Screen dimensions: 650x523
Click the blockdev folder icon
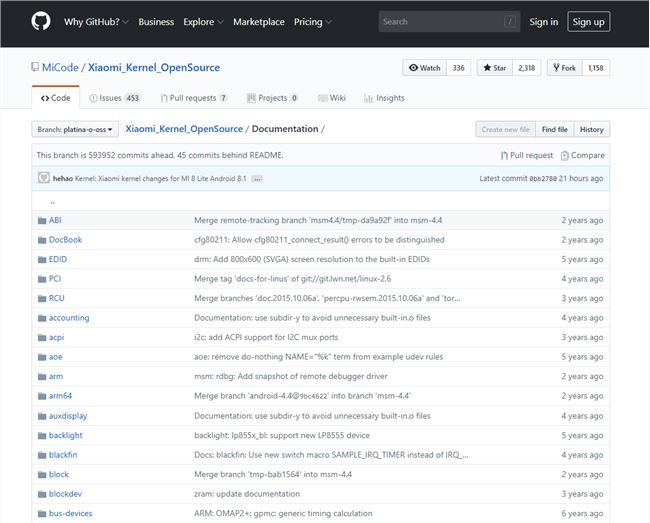tap(42, 494)
